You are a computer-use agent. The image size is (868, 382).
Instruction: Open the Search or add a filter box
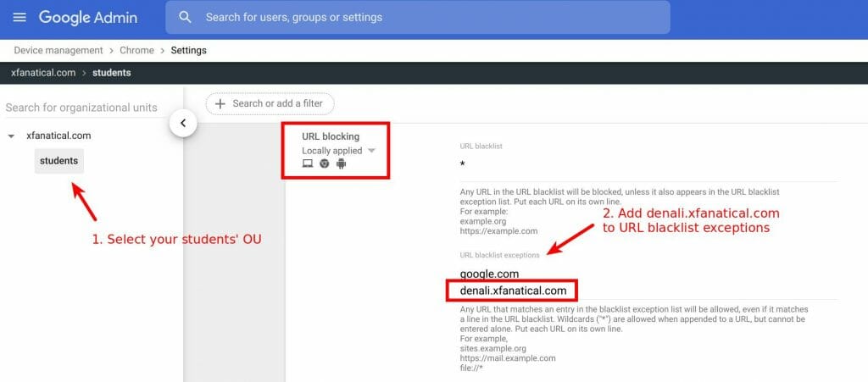(x=270, y=103)
